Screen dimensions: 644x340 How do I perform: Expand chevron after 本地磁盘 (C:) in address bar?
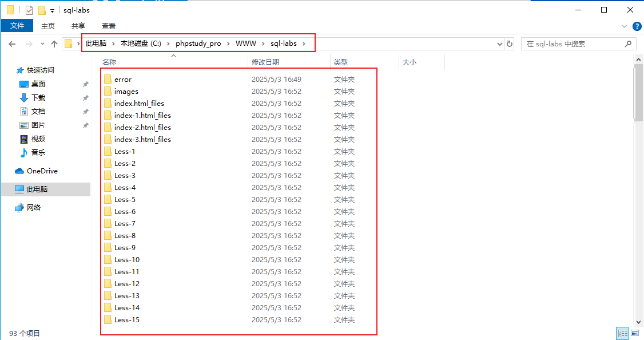click(x=168, y=44)
